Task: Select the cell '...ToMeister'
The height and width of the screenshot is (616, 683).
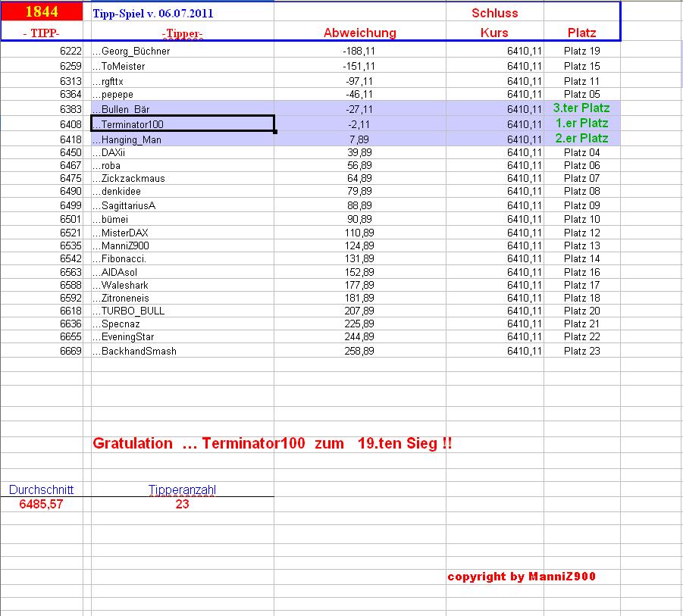Action: [183, 66]
